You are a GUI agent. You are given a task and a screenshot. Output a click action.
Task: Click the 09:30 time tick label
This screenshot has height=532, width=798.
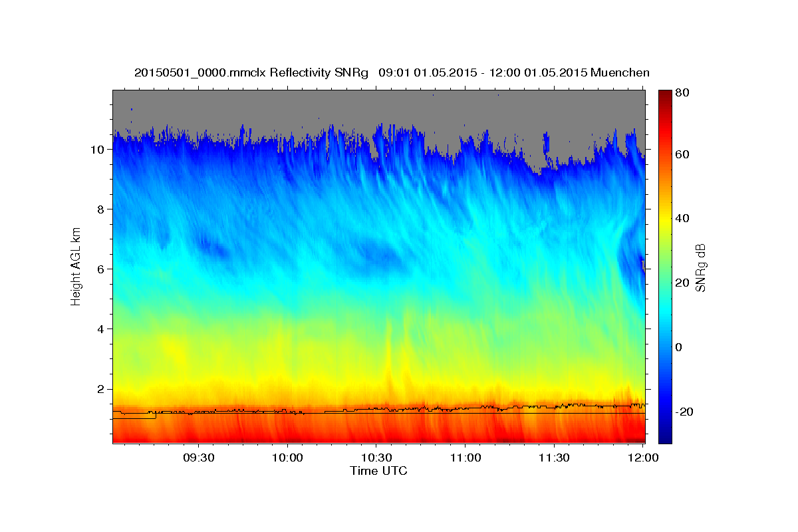tap(198, 459)
